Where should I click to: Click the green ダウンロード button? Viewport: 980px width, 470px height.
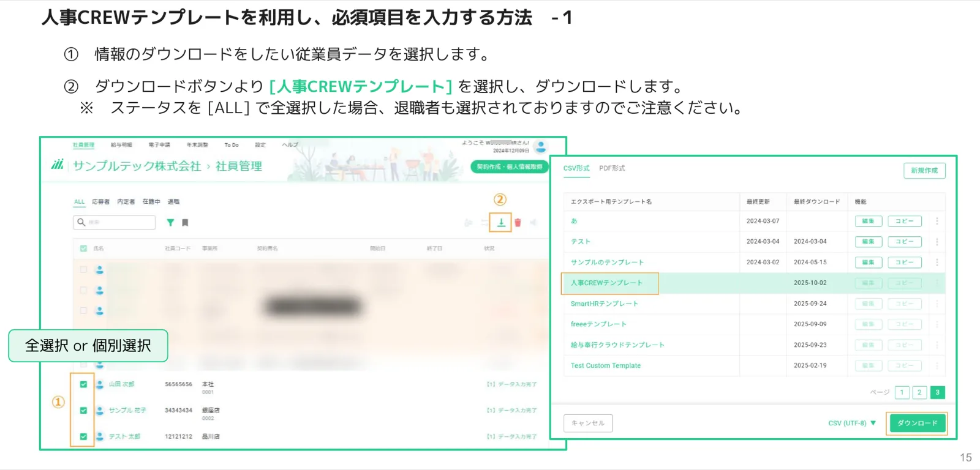pyautogui.click(x=918, y=423)
